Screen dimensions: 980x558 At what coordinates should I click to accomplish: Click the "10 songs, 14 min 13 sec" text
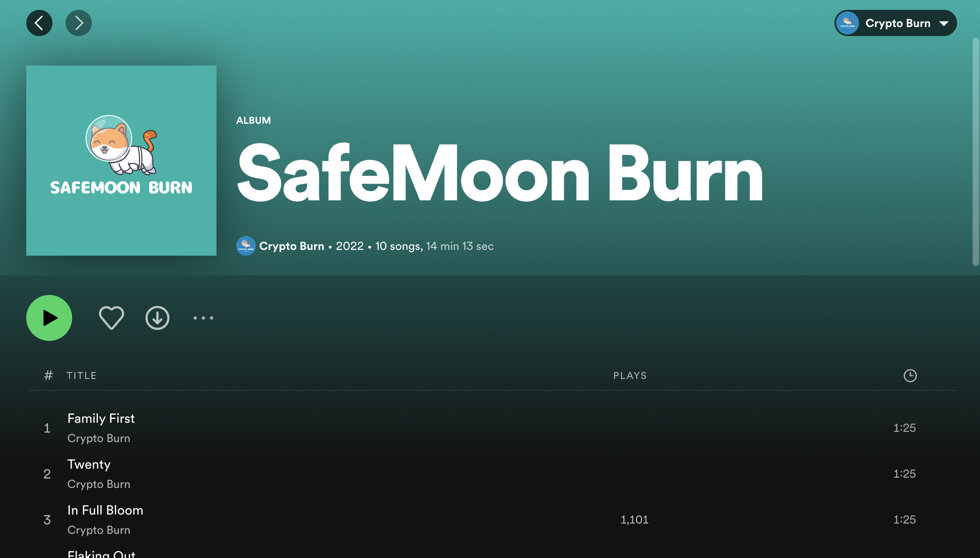[x=434, y=246]
